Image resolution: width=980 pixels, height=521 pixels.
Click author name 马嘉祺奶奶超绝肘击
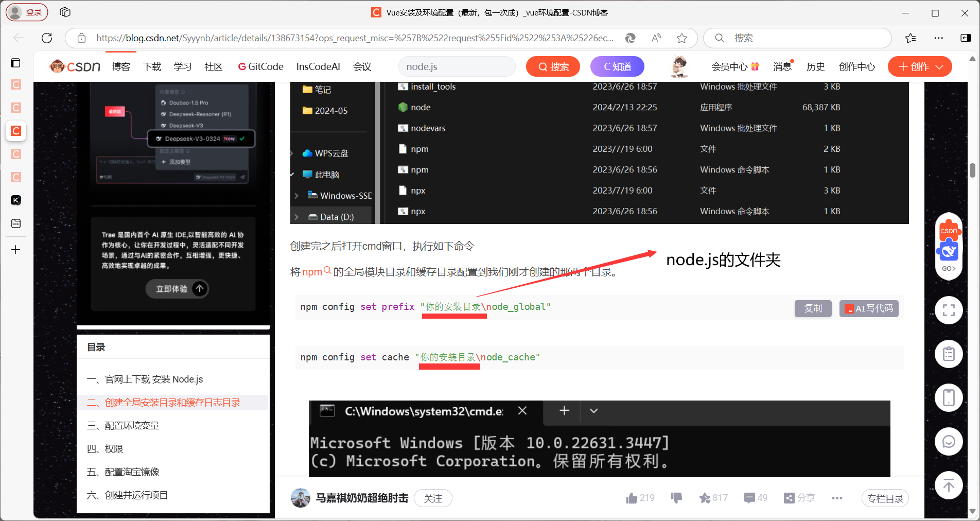[x=362, y=498]
